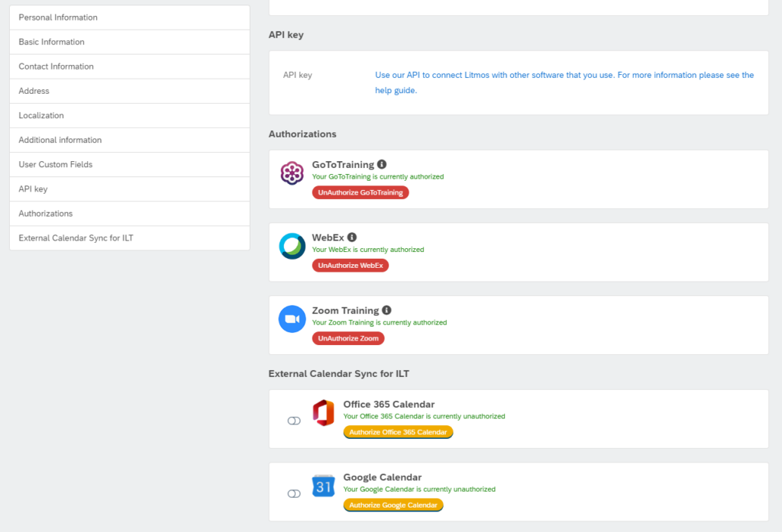Screen dimensions: 782x532
Task: Select API key in sidebar
Action: 130,189
